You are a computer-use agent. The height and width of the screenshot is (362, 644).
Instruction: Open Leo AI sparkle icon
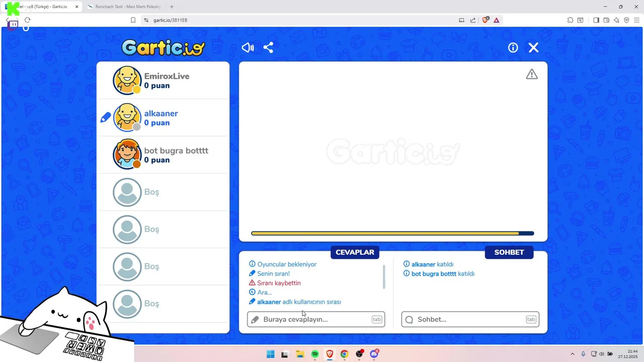pyautogui.click(x=616, y=20)
